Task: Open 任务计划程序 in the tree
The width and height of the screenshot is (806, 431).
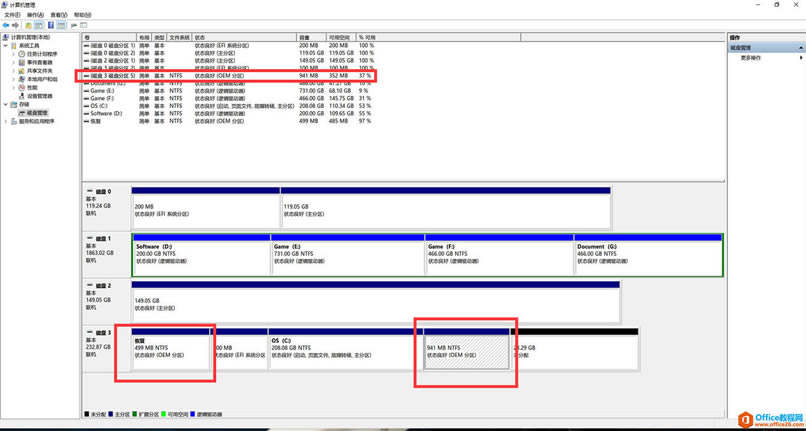Action: click(x=38, y=54)
